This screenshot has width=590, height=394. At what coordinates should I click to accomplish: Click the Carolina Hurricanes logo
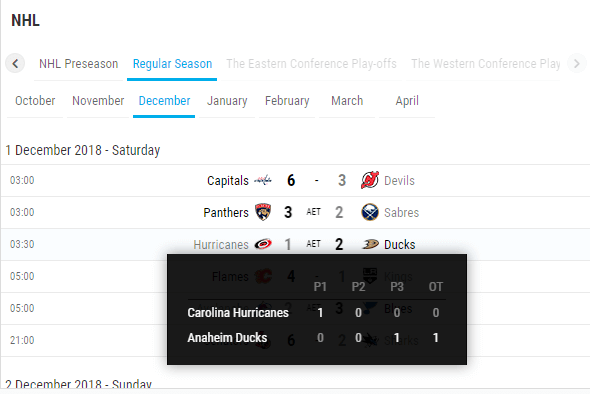click(263, 244)
